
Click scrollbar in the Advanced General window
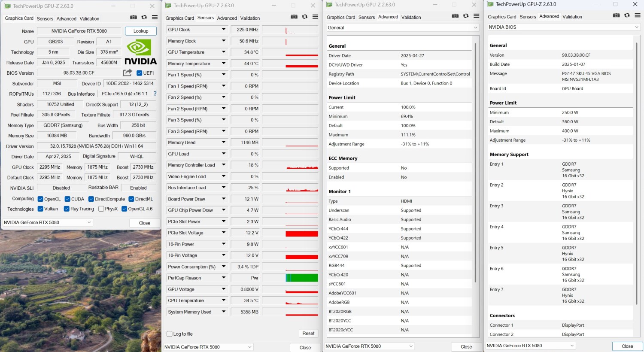coord(475,162)
